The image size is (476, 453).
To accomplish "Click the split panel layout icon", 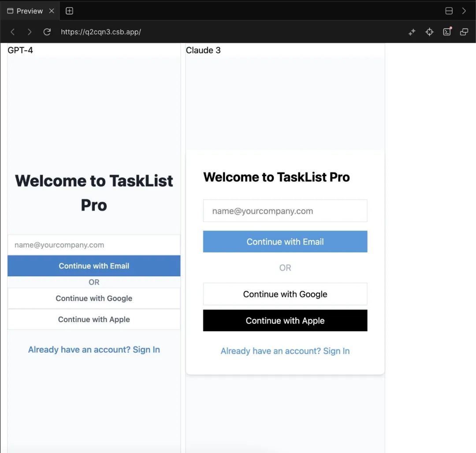I will point(449,11).
